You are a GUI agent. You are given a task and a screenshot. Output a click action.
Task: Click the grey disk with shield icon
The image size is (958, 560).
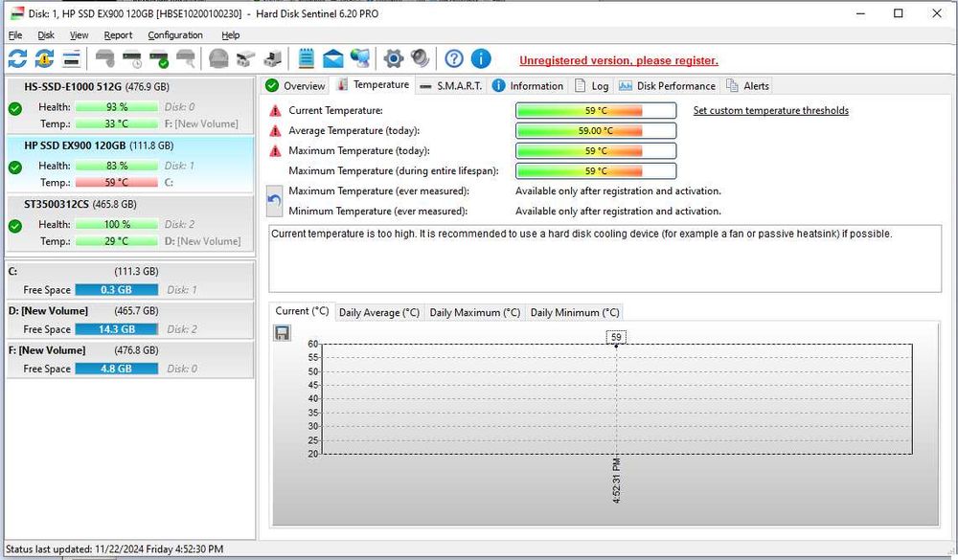pyautogui.click(x=105, y=58)
